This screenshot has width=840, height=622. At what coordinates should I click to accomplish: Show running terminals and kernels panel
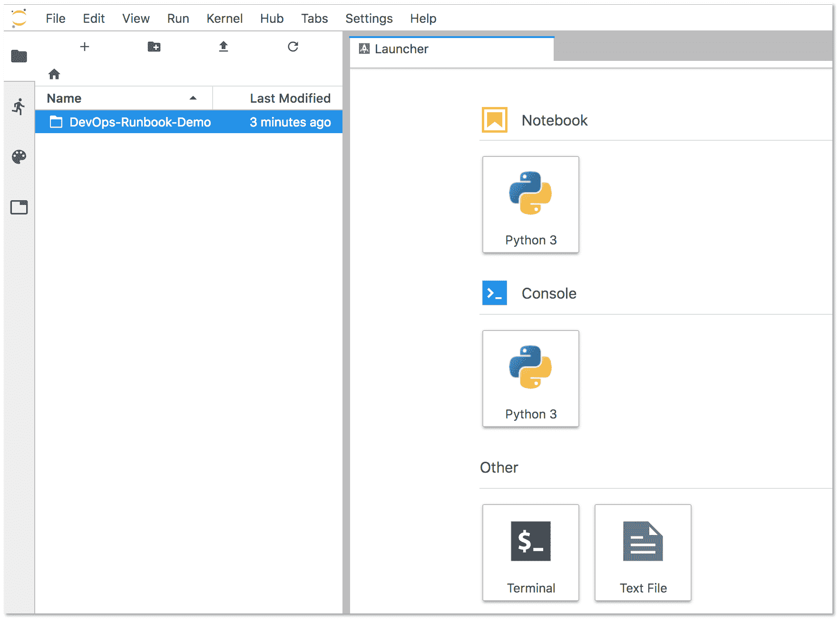pos(19,107)
